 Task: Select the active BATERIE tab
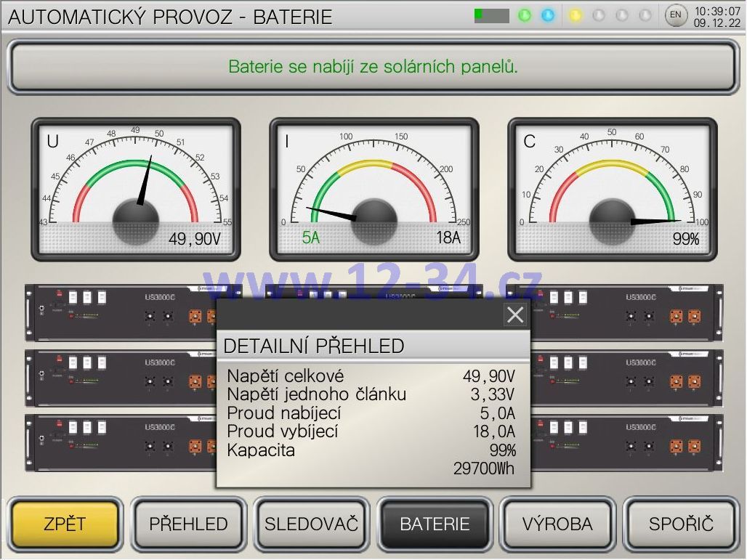(x=435, y=524)
